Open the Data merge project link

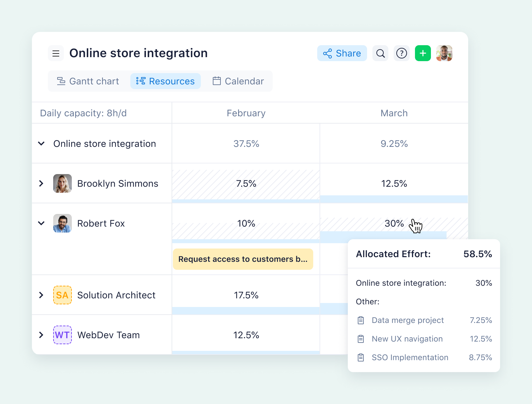pyautogui.click(x=408, y=320)
